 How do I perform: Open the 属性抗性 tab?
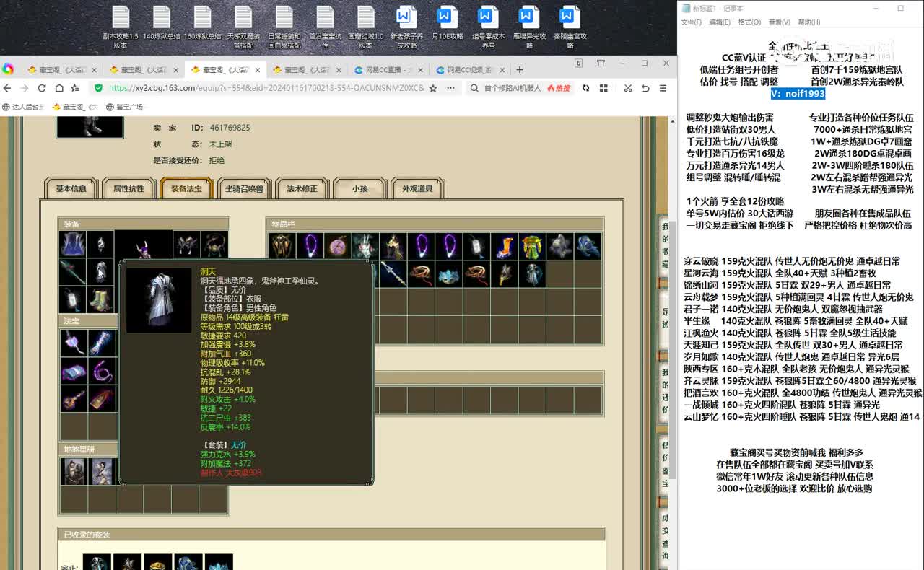coord(128,188)
